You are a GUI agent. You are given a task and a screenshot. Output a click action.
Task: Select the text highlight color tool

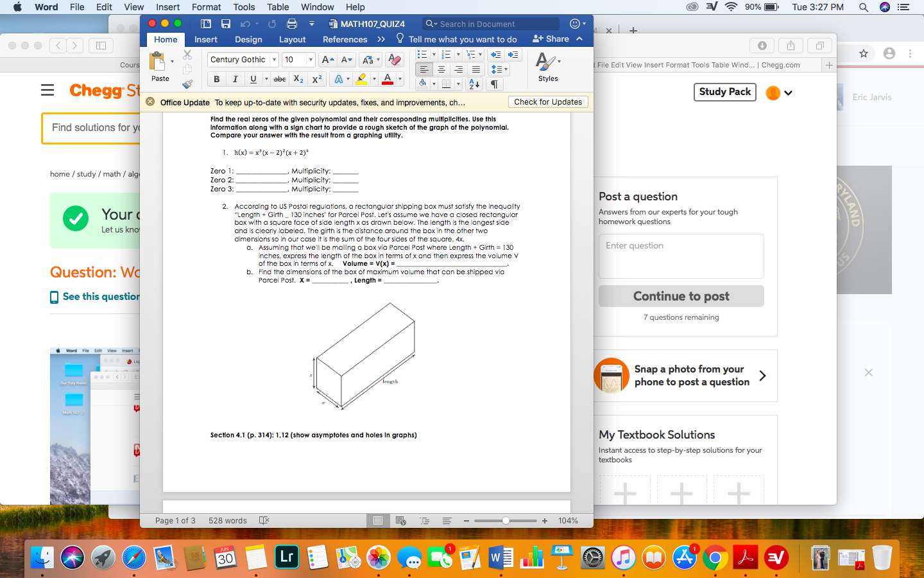pyautogui.click(x=361, y=78)
